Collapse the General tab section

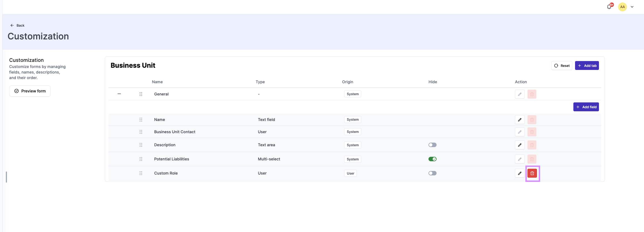pyautogui.click(x=119, y=94)
